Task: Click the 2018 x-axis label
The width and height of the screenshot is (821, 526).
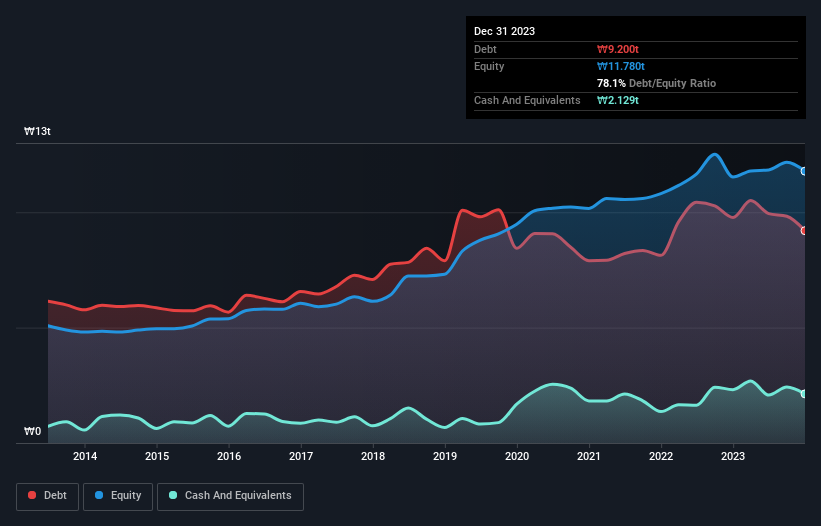Action: point(373,456)
